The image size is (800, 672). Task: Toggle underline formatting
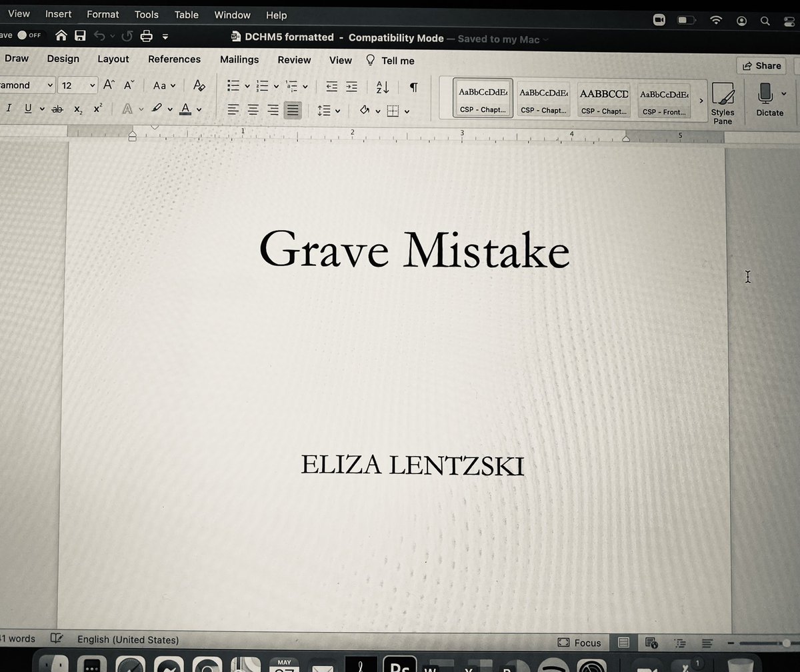pyautogui.click(x=28, y=108)
